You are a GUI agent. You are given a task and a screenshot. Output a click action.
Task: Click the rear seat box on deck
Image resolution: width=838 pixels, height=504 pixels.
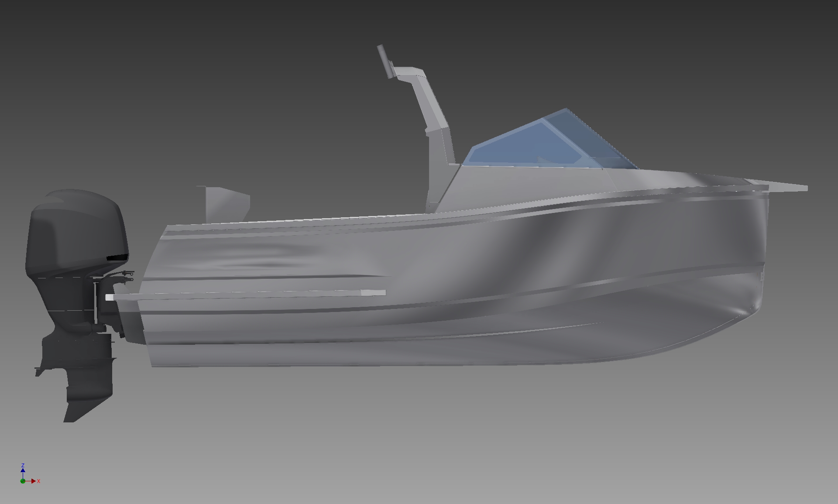pyautogui.click(x=223, y=203)
